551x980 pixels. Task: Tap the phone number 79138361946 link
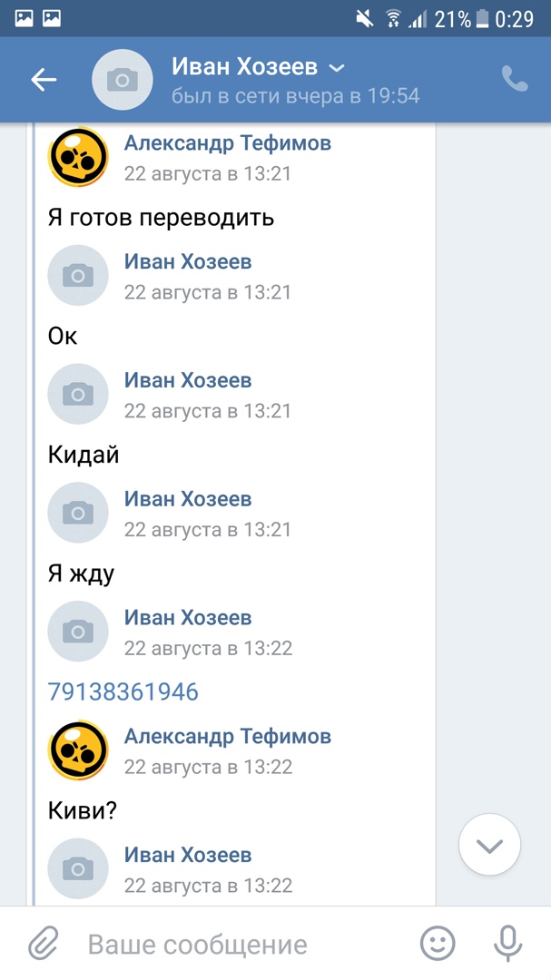tap(123, 691)
